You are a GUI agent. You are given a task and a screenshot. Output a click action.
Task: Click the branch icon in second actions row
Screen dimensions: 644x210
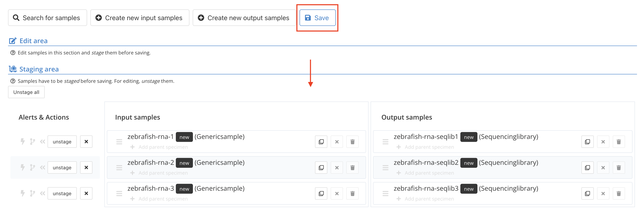33,168
